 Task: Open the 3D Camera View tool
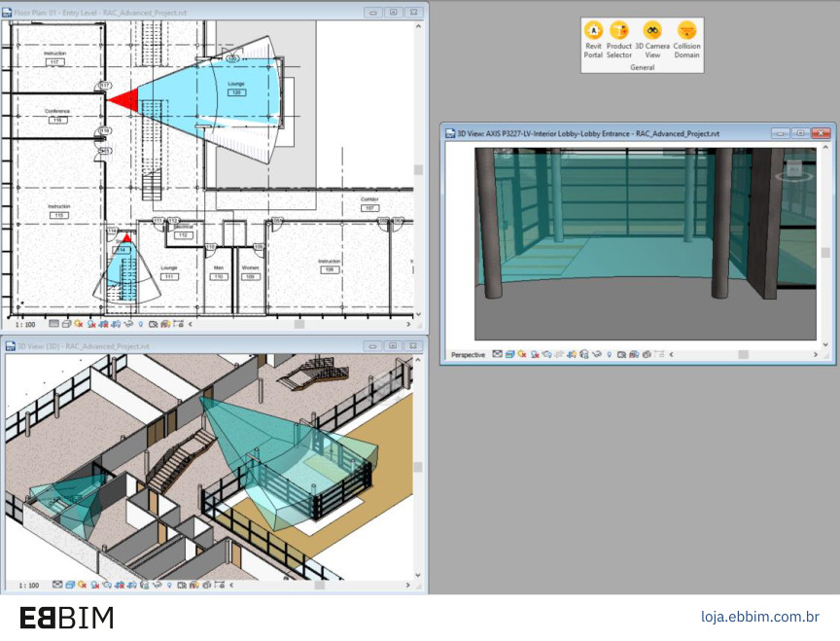point(652,40)
